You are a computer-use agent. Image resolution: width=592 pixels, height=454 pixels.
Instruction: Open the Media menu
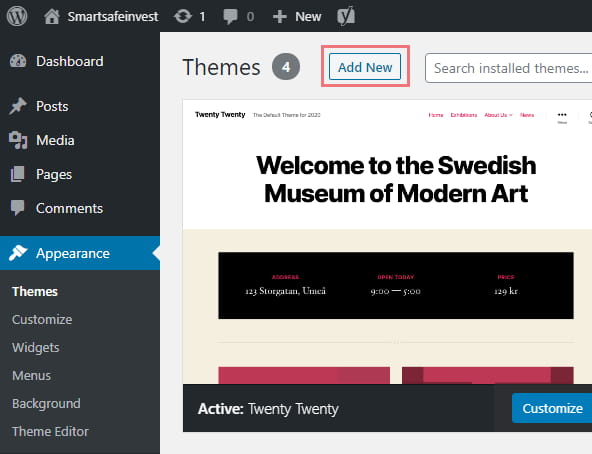[x=55, y=140]
